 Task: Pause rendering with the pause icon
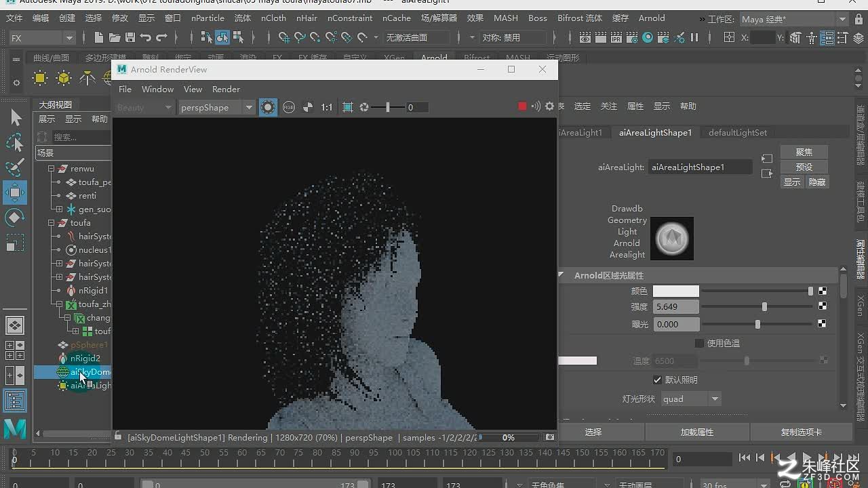694,37
